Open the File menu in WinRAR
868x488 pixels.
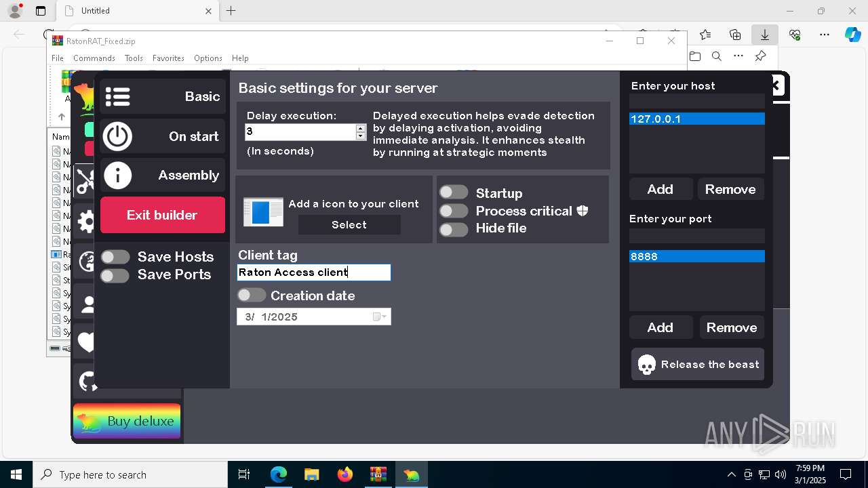pos(58,58)
